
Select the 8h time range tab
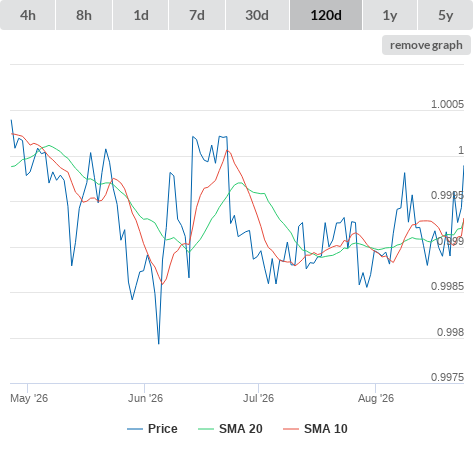click(84, 15)
